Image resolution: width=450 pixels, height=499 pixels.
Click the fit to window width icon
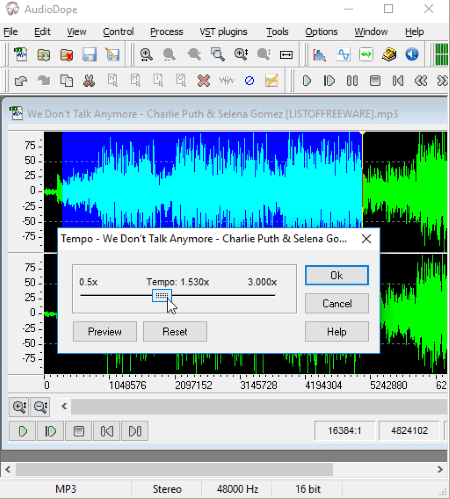tap(286, 54)
